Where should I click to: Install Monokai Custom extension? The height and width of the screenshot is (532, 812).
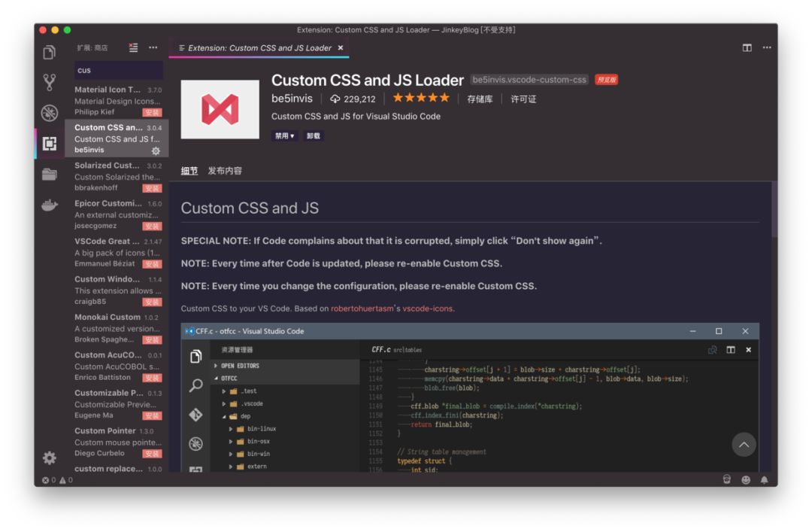click(152, 339)
